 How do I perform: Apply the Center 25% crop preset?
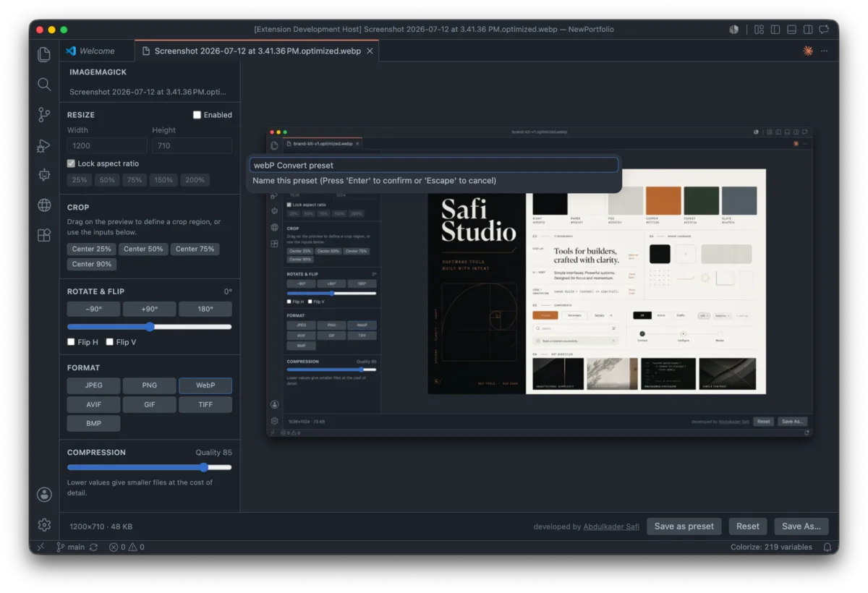pyautogui.click(x=92, y=249)
